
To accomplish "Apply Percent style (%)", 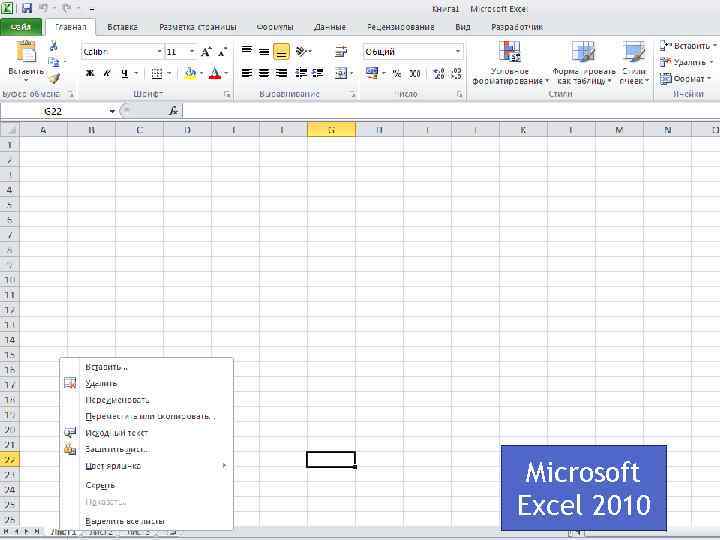I will pyautogui.click(x=397, y=73).
